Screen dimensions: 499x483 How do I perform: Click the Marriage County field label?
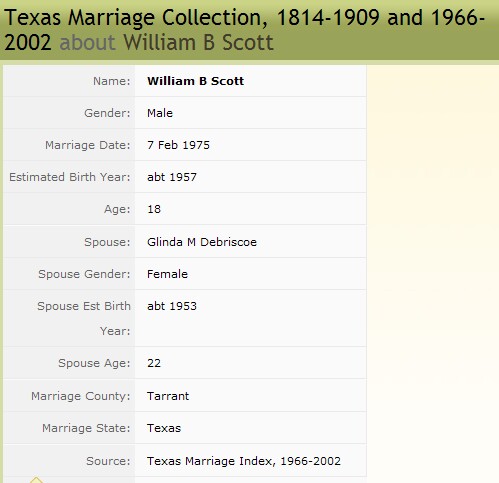coord(81,396)
